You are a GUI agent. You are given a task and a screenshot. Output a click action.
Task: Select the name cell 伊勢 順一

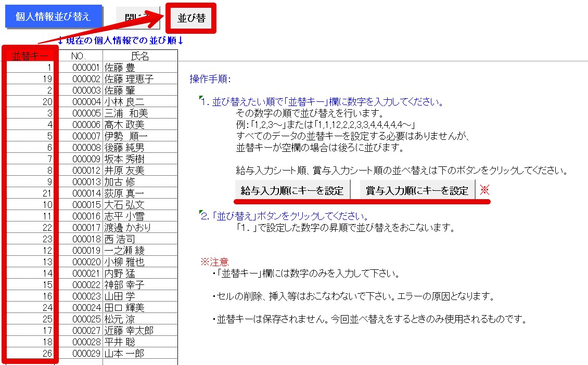point(140,136)
